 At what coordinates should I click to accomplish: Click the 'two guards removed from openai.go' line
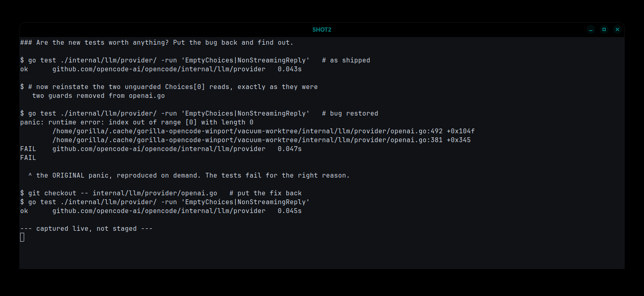click(98, 96)
